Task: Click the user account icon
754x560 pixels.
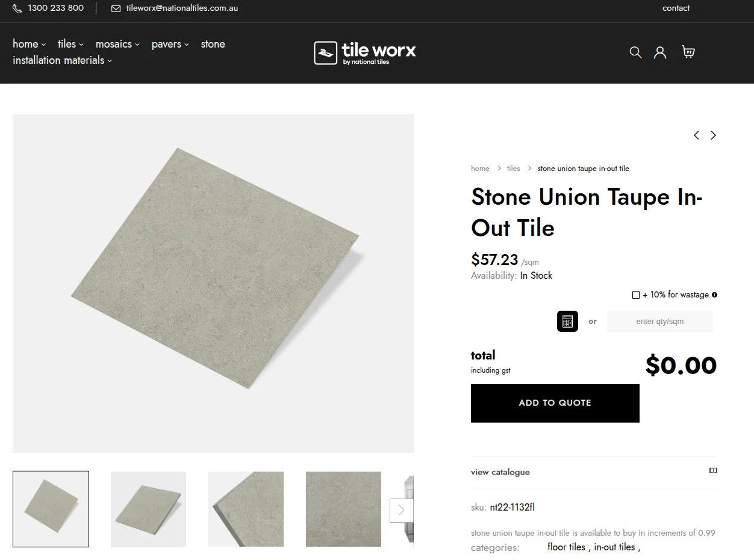Action: click(660, 52)
